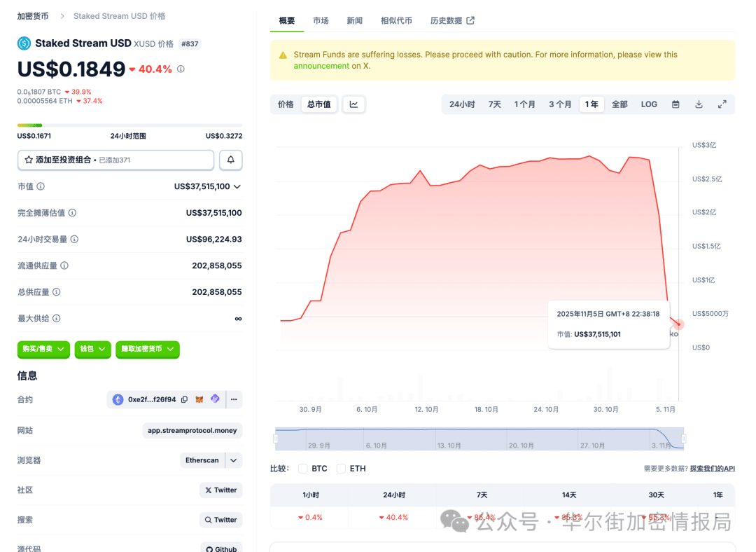Open the date range calendar icon
This screenshot has width=756, height=552.
(675, 104)
